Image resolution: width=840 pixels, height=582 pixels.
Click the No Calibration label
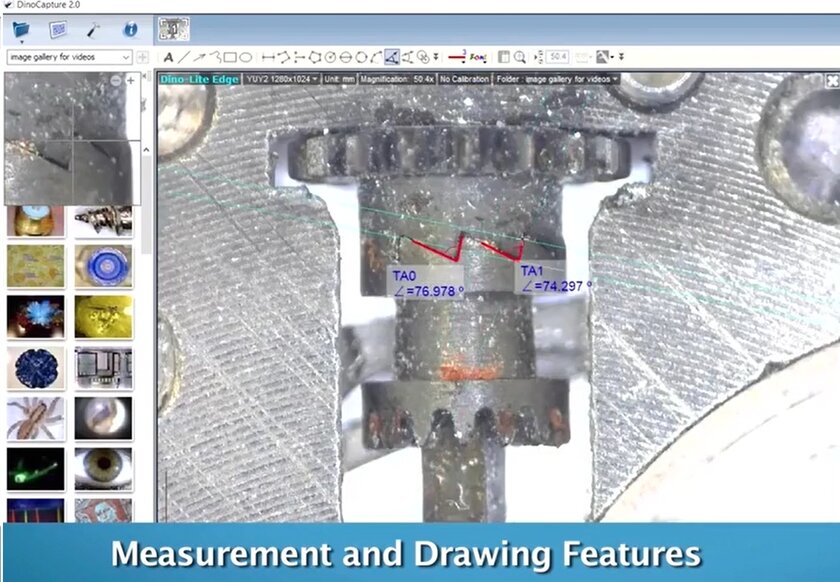(465, 79)
